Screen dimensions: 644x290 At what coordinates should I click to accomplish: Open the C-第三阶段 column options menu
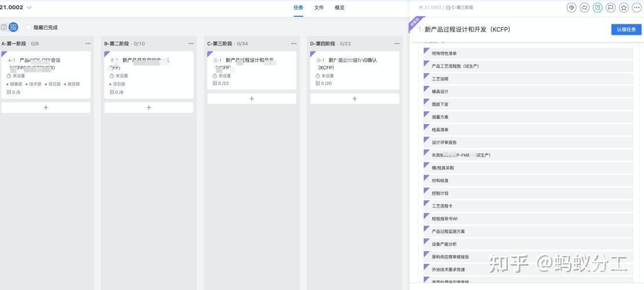tap(294, 43)
